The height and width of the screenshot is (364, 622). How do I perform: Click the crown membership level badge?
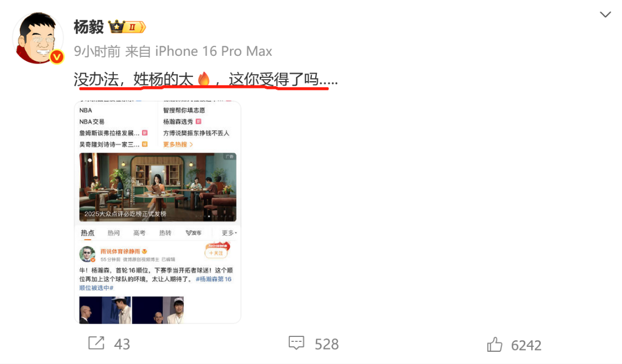pos(127,27)
